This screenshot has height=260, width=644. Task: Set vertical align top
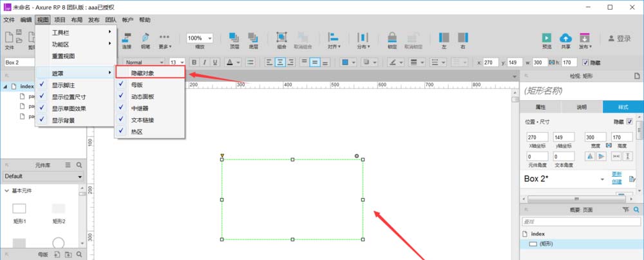pos(304,62)
